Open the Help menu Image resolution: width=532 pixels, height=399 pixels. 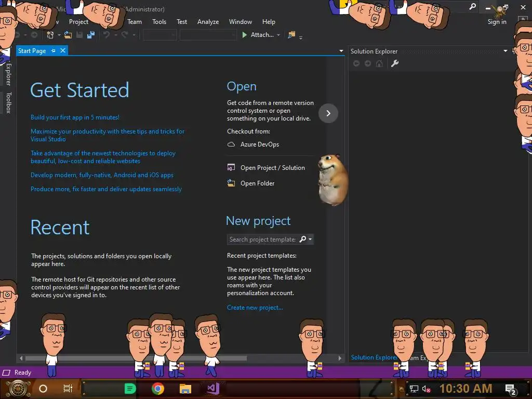pos(269,22)
